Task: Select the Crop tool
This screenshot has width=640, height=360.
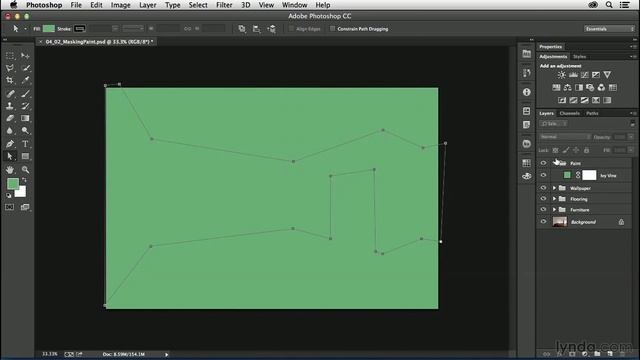Action: pos(10,80)
